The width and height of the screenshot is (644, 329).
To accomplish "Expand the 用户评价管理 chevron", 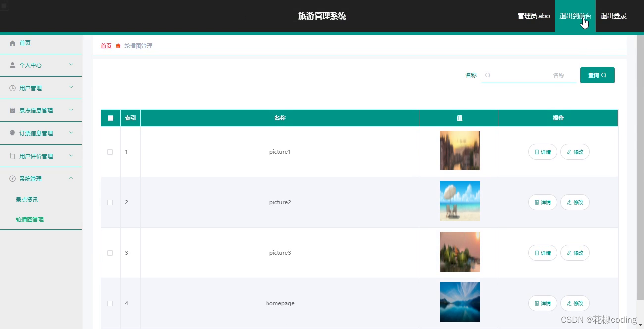I will coord(71,156).
